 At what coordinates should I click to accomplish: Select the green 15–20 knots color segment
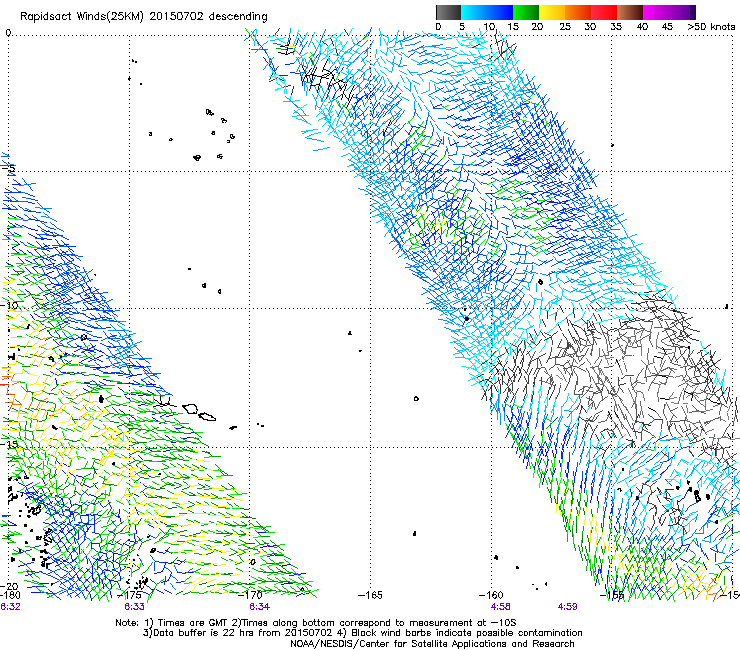coord(526,12)
